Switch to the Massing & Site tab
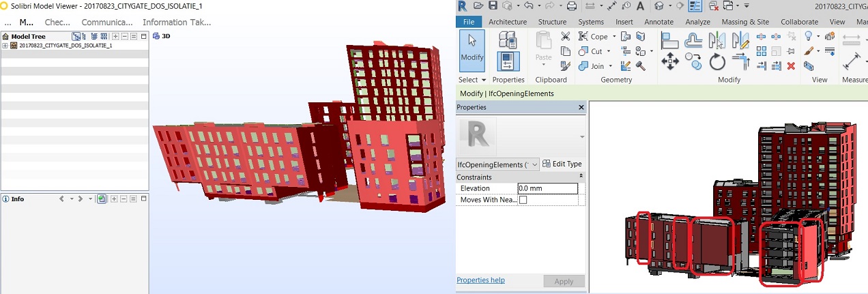 [744, 22]
